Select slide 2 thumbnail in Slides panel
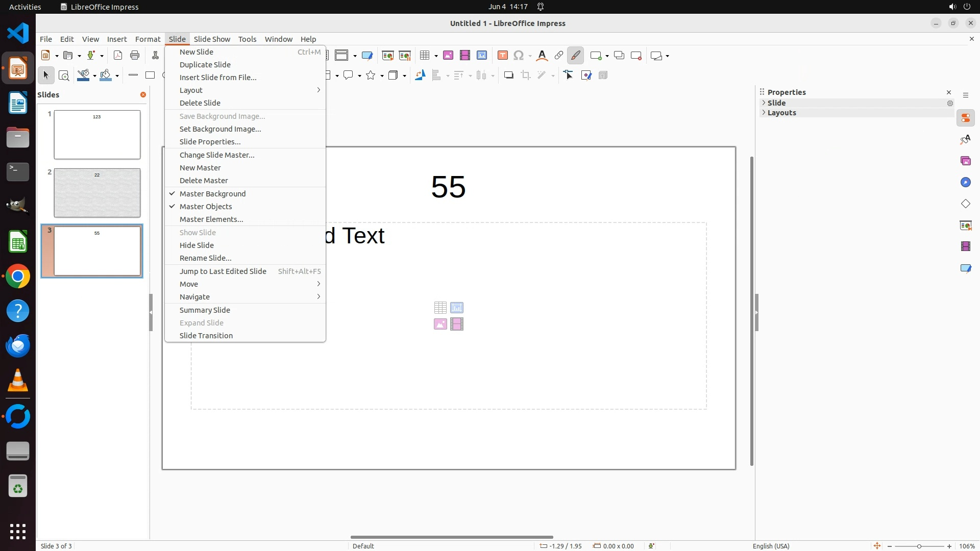 point(97,193)
